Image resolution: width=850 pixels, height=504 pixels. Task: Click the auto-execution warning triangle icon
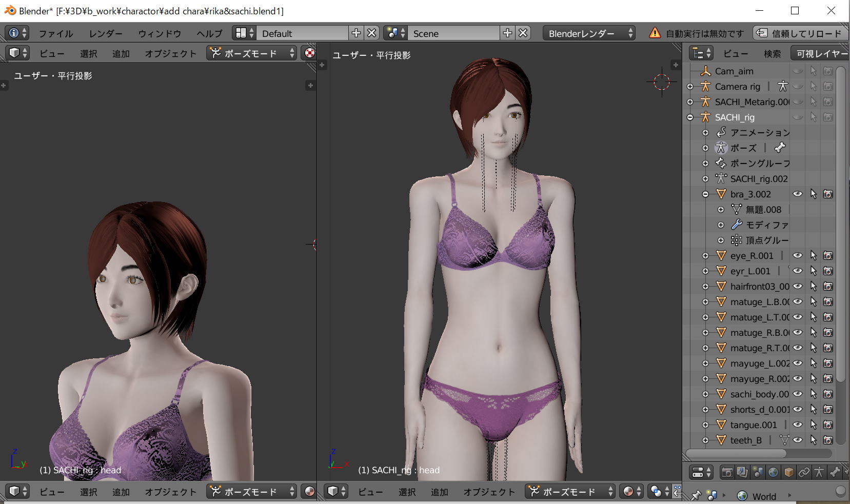(x=655, y=33)
